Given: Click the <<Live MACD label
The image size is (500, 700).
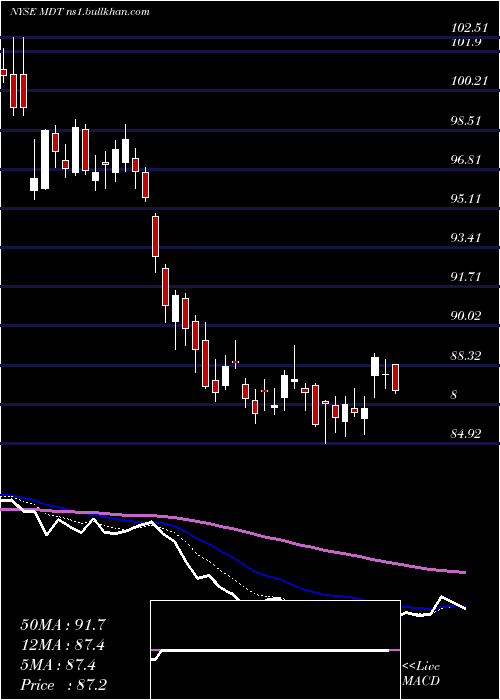Looking at the screenshot, I should (x=421, y=674).
